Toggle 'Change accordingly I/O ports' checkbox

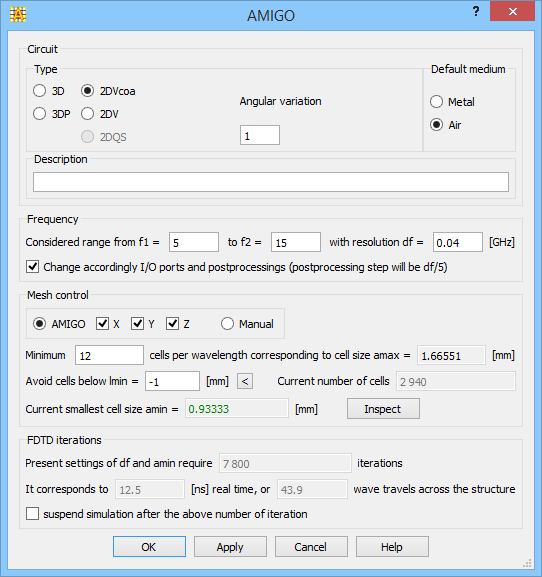point(32,266)
